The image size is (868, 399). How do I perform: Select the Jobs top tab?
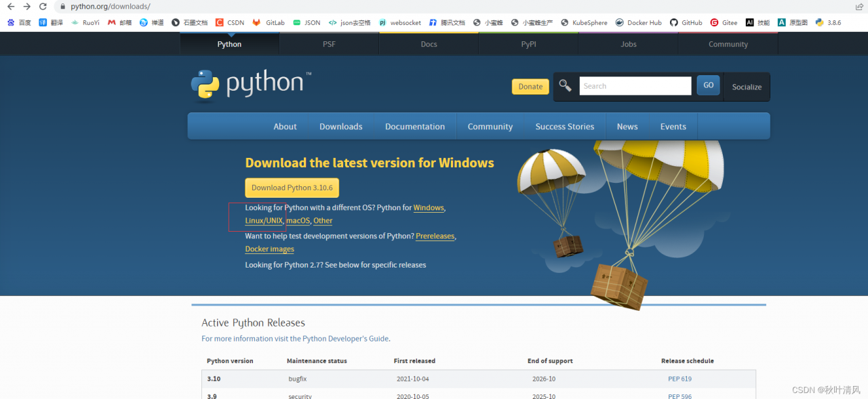pos(629,44)
